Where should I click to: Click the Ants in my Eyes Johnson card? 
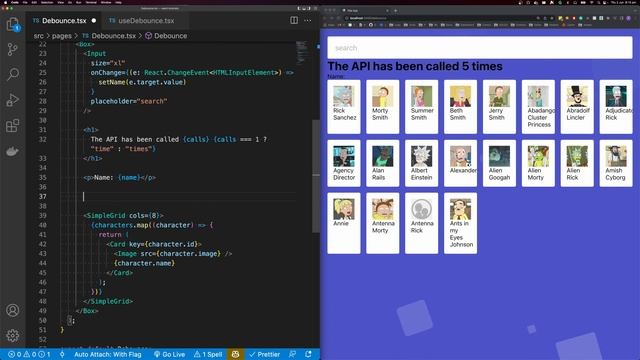460,223
